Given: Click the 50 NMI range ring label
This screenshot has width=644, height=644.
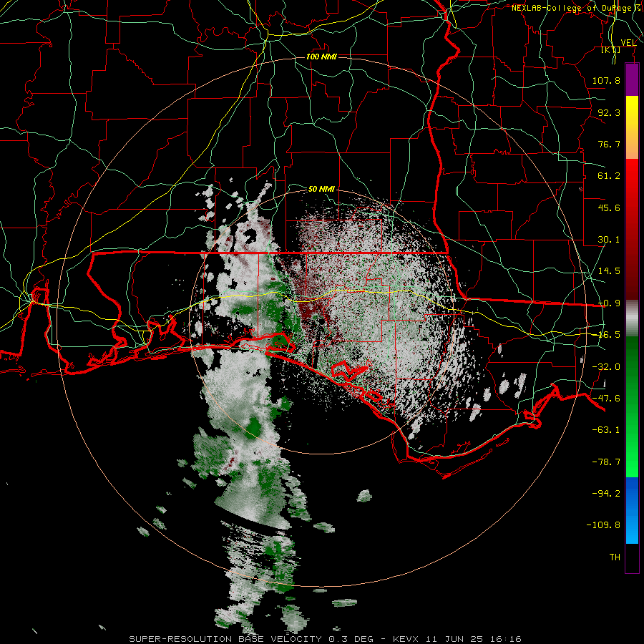Looking at the screenshot, I should point(321,190).
